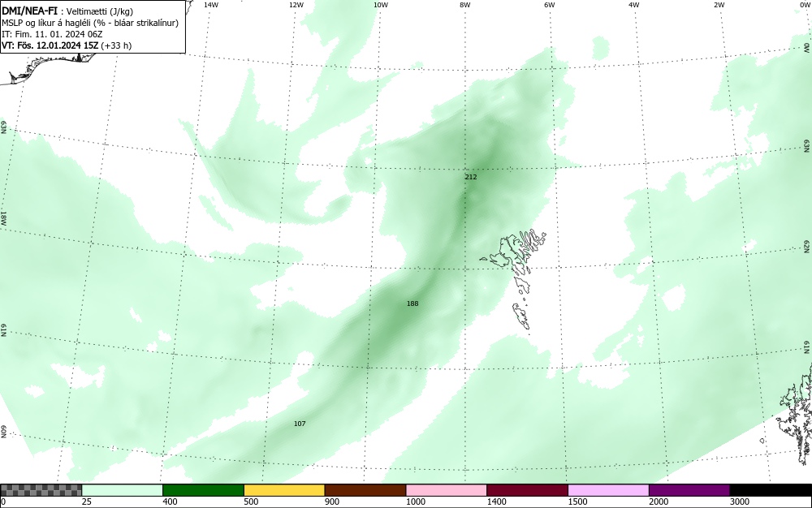Click the DMI/NEA-FI title text
The width and height of the screenshot is (812, 508).
(x=29, y=11)
